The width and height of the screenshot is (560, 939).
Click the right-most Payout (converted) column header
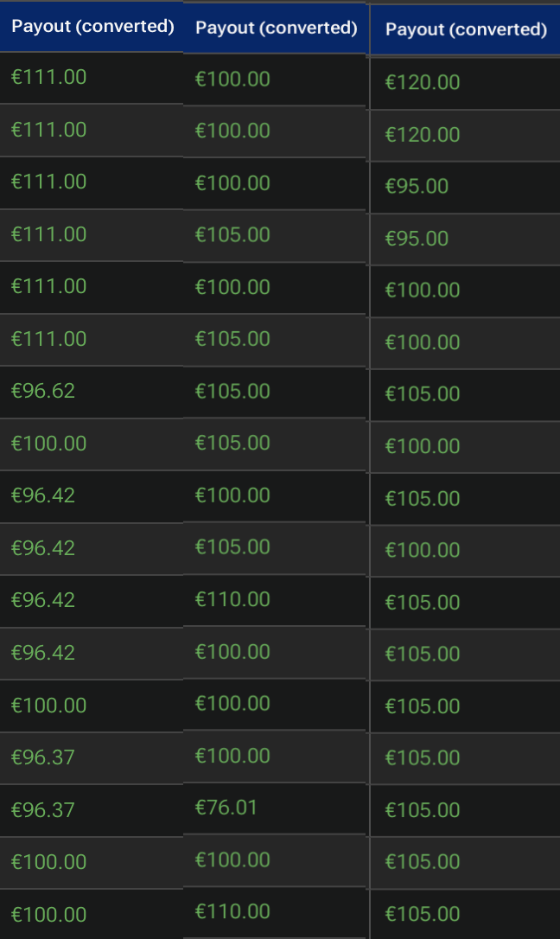tap(466, 30)
